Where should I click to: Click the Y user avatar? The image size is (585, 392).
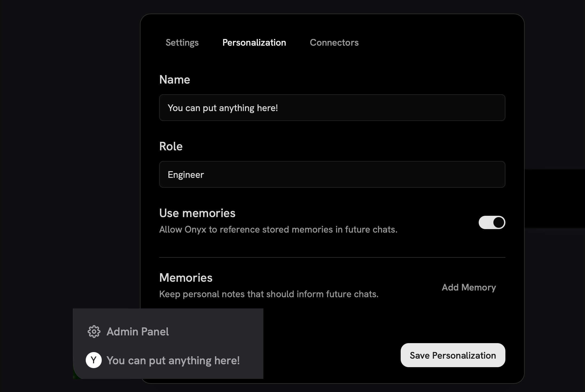93,360
